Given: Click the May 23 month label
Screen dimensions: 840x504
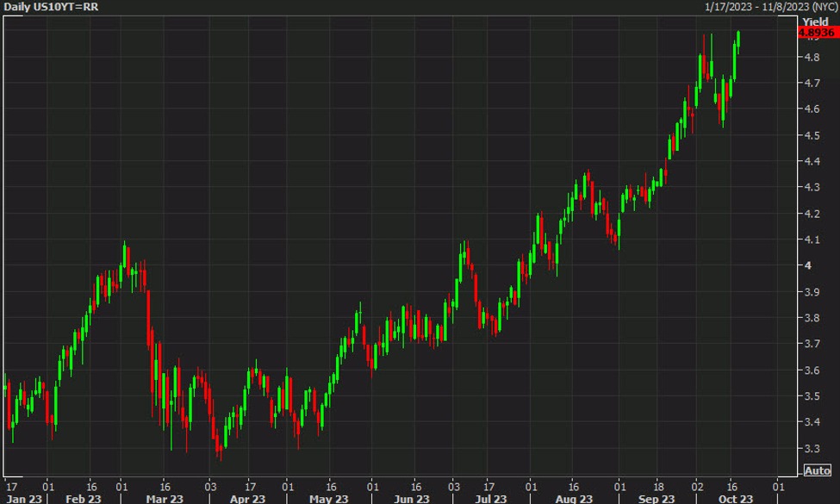Looking at the screenshot, I should pos(330,497).
